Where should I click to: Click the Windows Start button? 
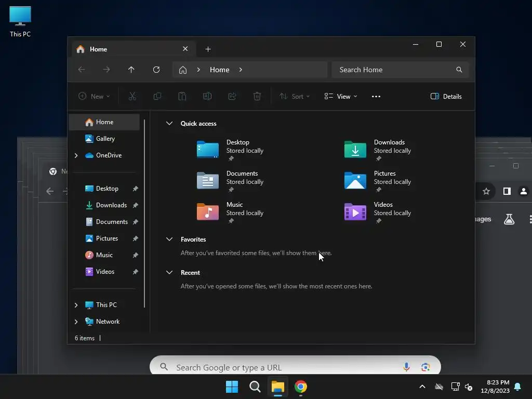232,387
